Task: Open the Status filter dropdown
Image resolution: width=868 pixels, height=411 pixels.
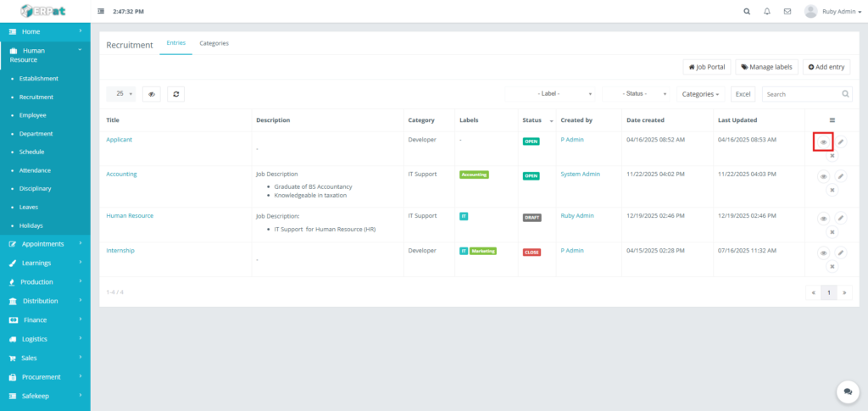Action: tap(635, 94)
